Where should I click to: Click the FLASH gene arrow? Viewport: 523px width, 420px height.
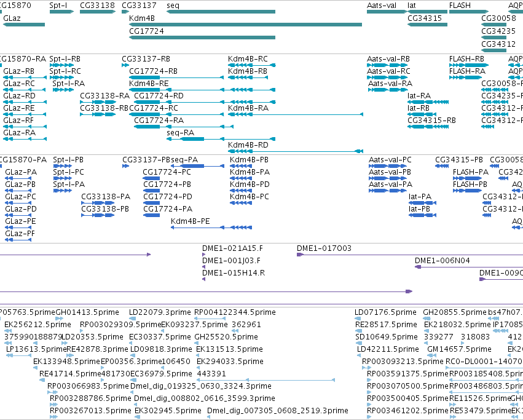point(469,12)
